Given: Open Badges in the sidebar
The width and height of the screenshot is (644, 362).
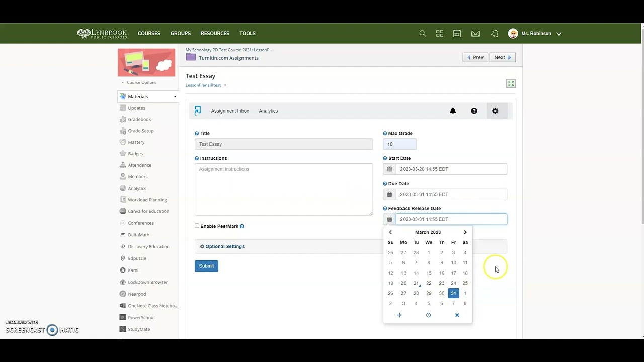Looking at the screenshot, I should tap(135, 154).
